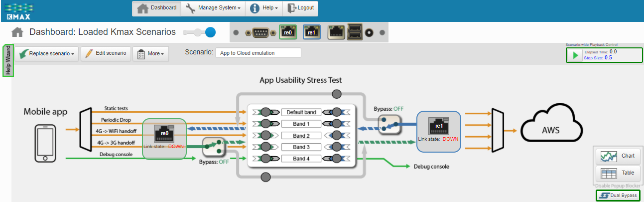The image size is (644, 202).
Task: Select the Default band label
Action: coord(301,112)
